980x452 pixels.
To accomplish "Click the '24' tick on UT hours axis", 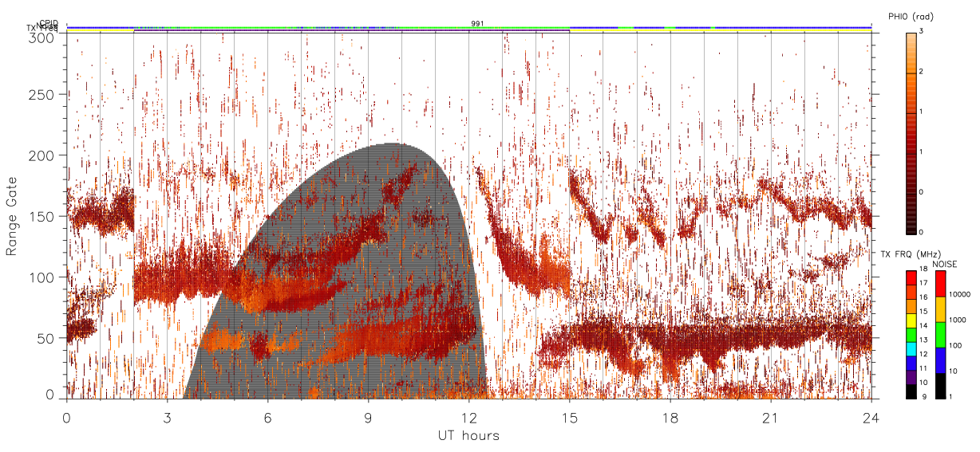I will point(871,418).
